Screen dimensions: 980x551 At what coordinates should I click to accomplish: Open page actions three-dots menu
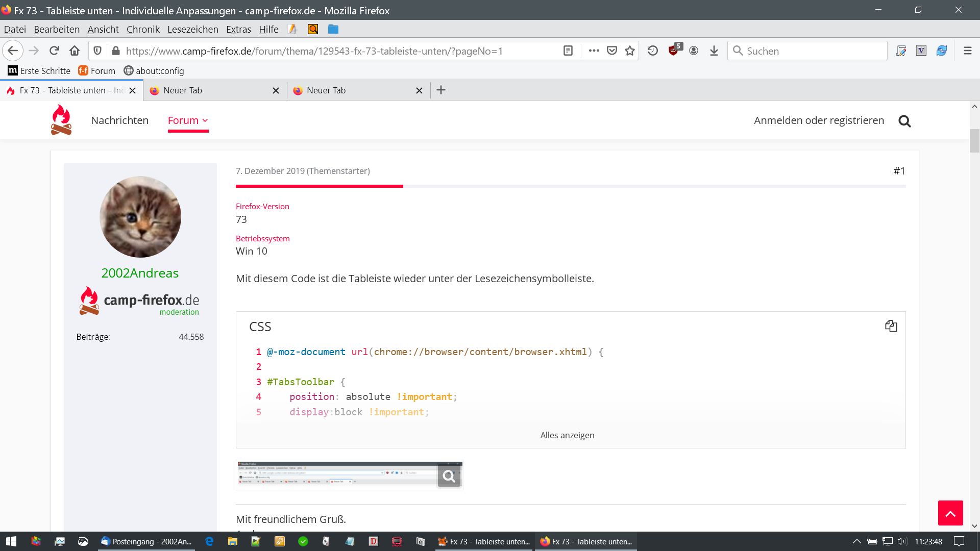(x=594, y=51)
